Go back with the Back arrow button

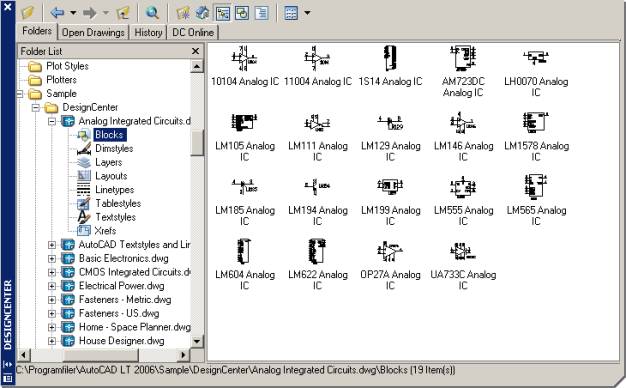click(57, 13)
